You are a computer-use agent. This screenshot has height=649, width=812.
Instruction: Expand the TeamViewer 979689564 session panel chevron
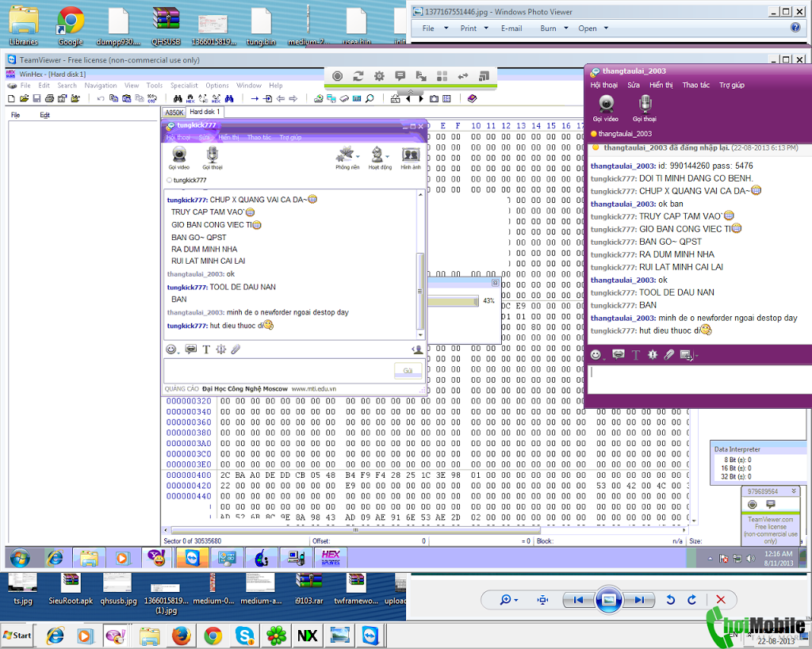[793, 491]
